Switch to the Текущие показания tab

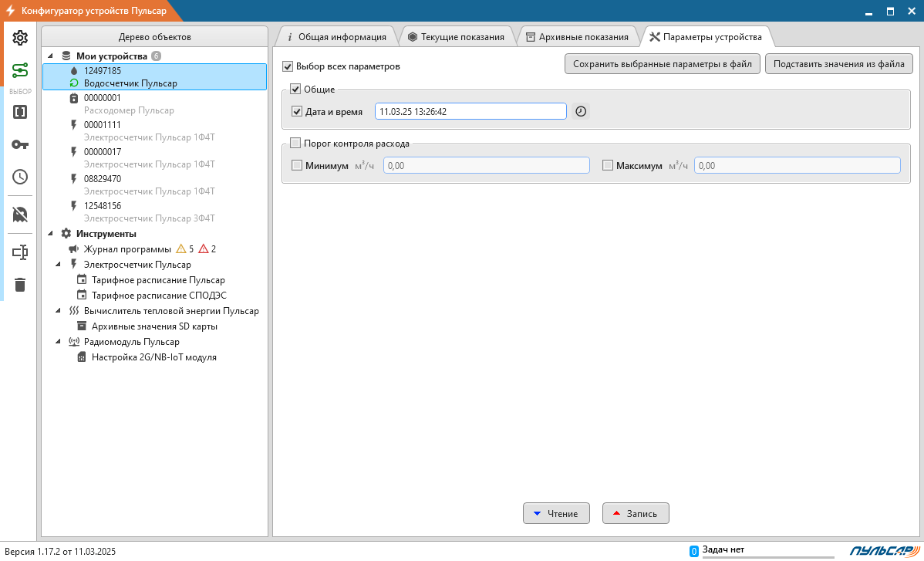[x=456, y=36]
